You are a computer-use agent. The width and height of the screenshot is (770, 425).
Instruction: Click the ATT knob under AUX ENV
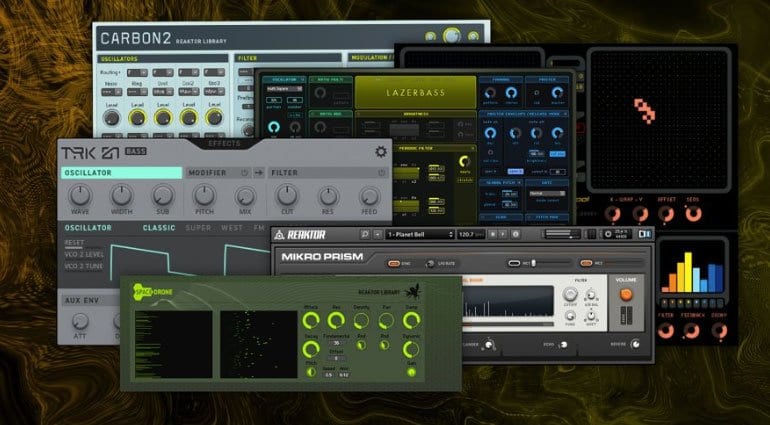click(x=80, y=321)
